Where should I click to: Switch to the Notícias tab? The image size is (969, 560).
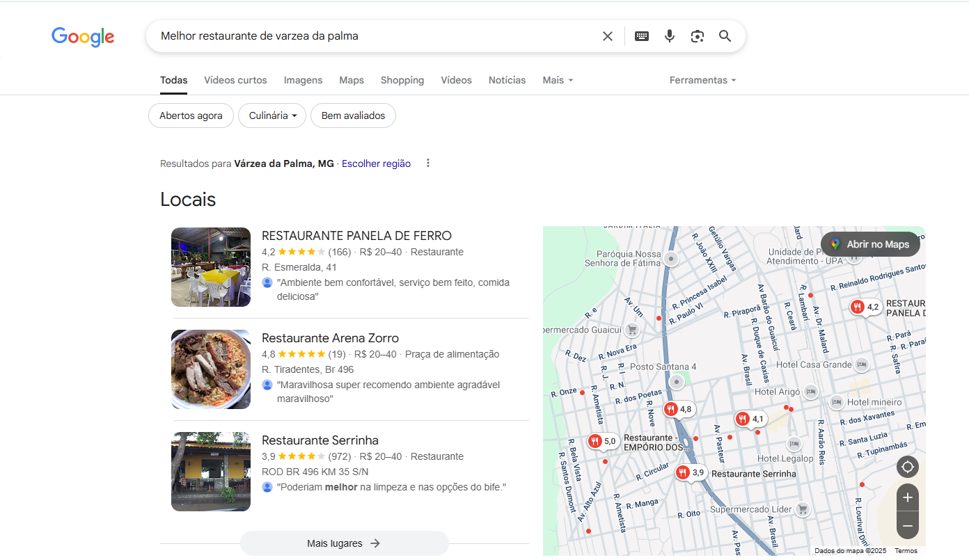click(507, 80)
